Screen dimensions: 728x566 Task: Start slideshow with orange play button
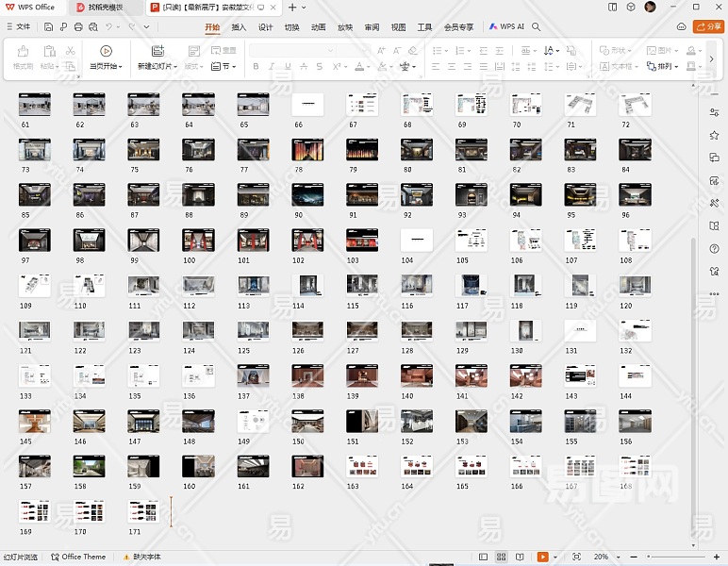point(541,558)
